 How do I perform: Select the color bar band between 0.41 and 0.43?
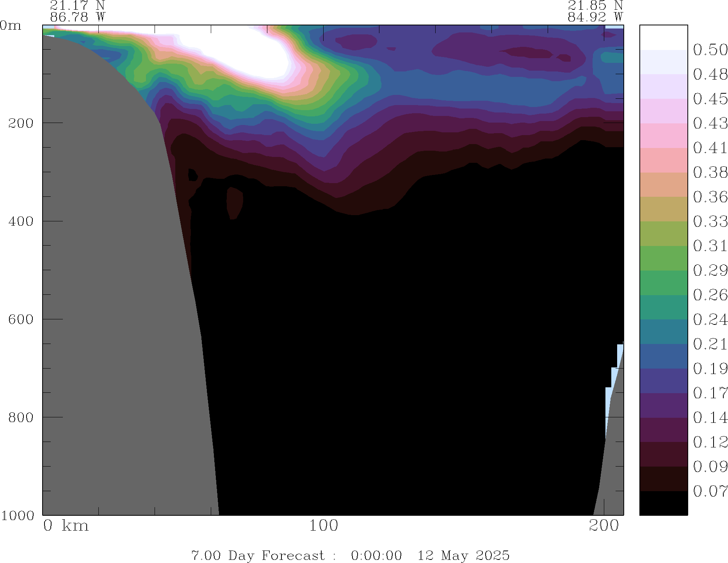(x=663, y=135)
